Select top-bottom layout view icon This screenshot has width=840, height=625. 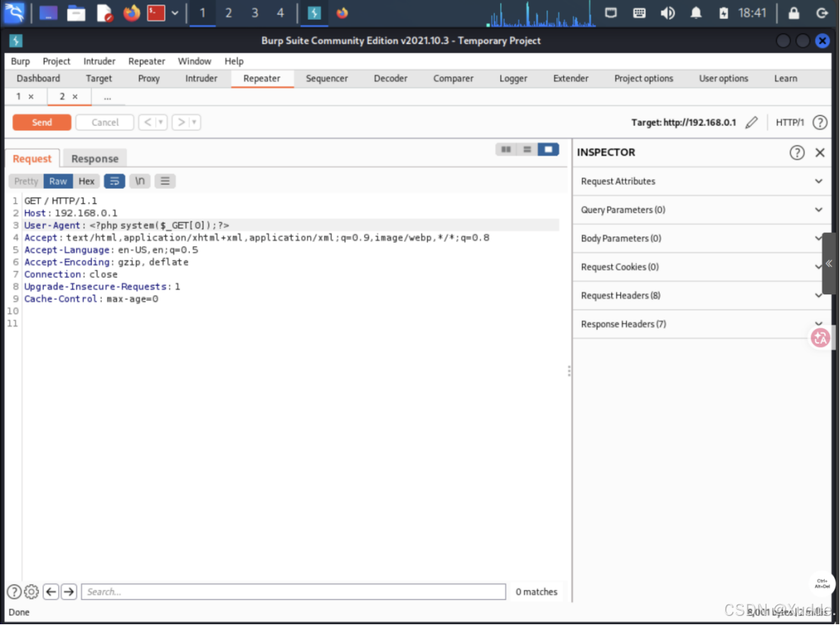(527, 149)
